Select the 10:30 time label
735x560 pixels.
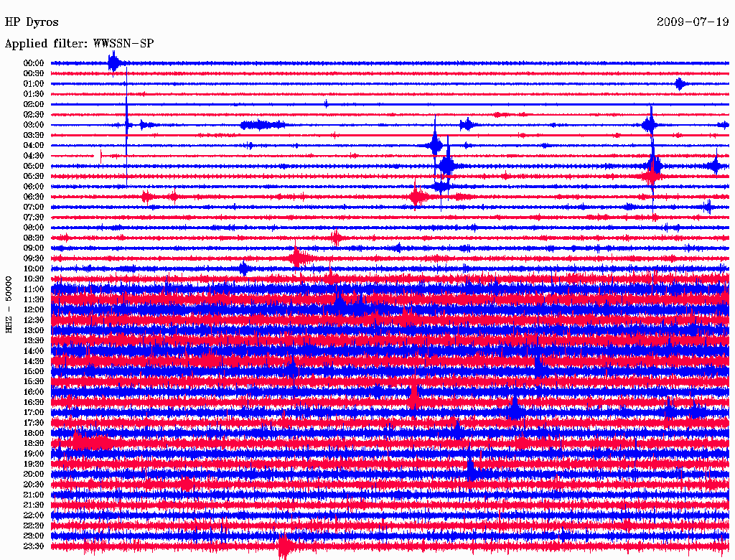(33, 279)
